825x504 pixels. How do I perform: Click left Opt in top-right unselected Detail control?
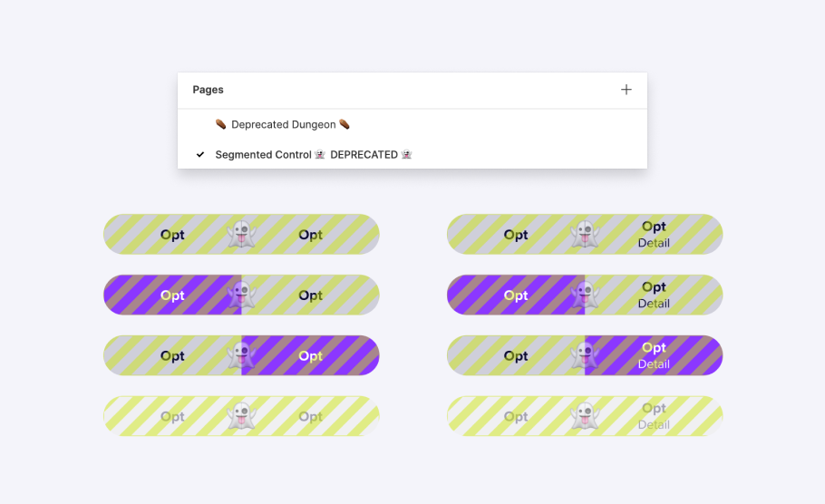point(516,235)
